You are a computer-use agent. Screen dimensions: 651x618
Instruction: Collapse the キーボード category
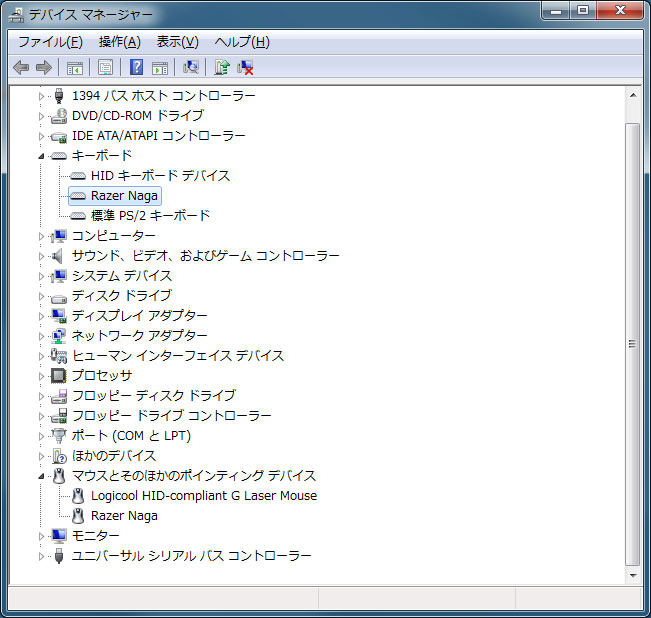tap(41, 156)
